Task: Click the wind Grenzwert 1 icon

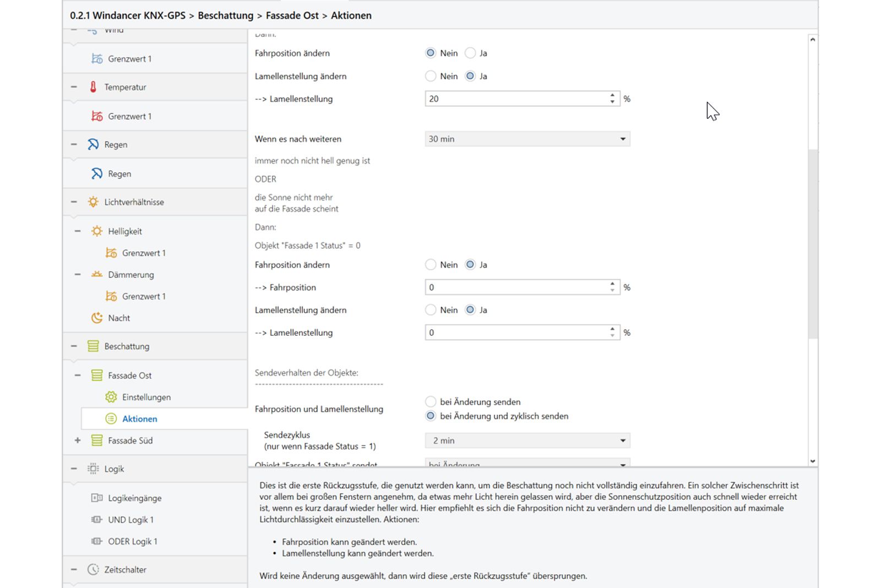Action: pos(97,58)
